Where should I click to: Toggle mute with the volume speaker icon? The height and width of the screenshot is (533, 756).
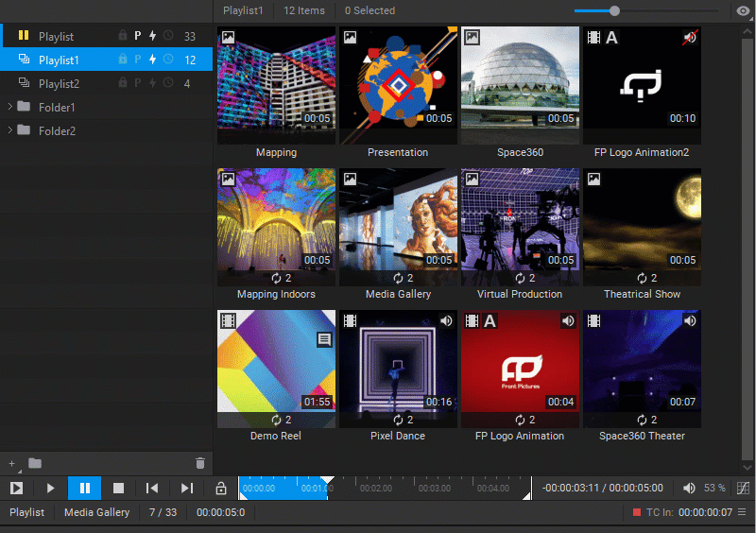689,489
